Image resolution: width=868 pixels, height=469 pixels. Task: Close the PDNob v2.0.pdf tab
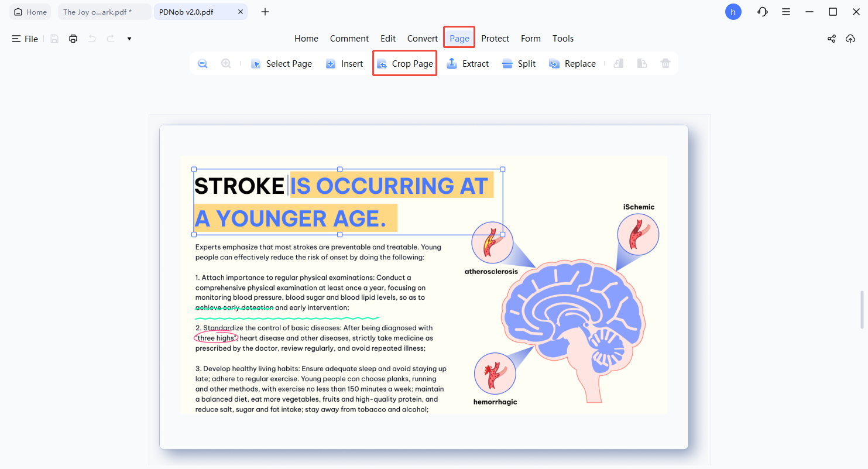pyautogui.click(x=241, y=12)
